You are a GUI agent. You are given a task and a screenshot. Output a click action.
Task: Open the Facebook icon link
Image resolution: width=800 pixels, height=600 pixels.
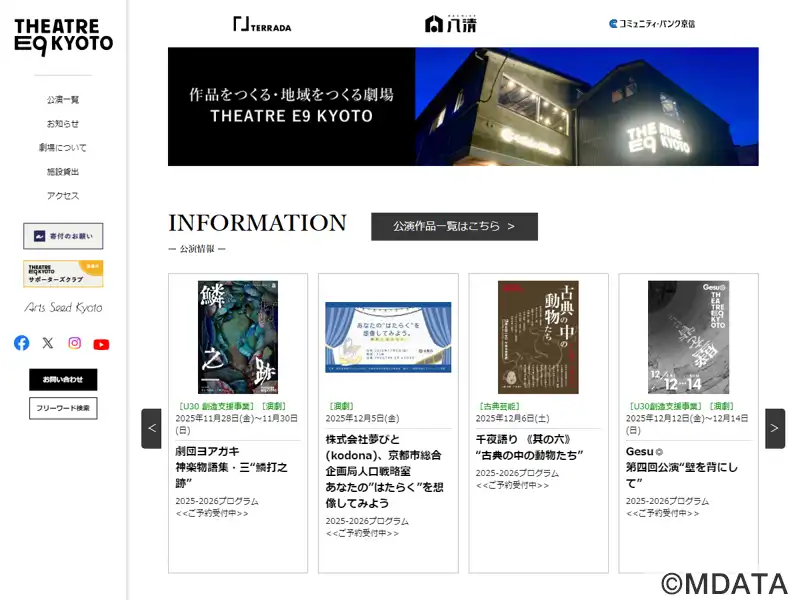pyautogui.click(x=21, y=343)
